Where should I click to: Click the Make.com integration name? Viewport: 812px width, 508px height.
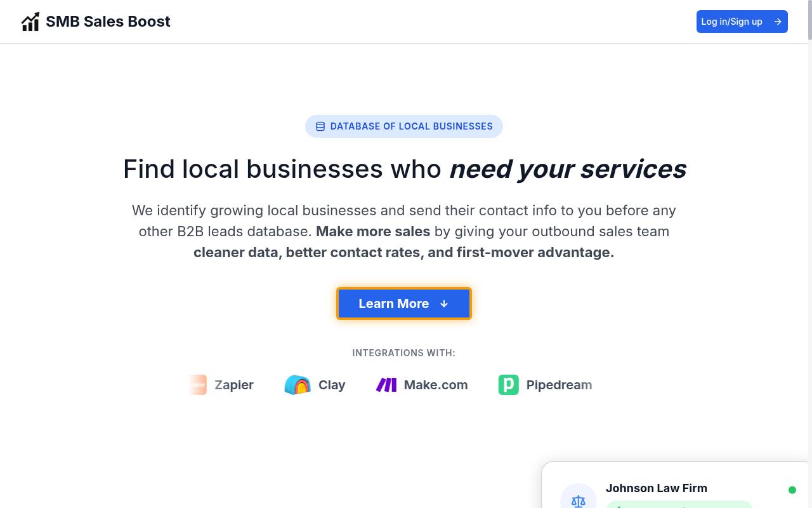[436, 385]
